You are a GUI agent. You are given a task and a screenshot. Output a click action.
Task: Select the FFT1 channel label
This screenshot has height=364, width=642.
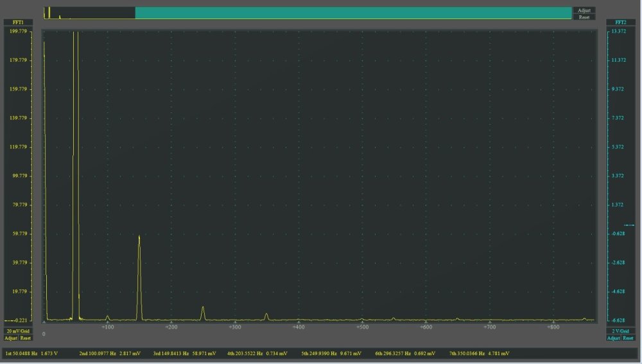[x=18, y=22]
